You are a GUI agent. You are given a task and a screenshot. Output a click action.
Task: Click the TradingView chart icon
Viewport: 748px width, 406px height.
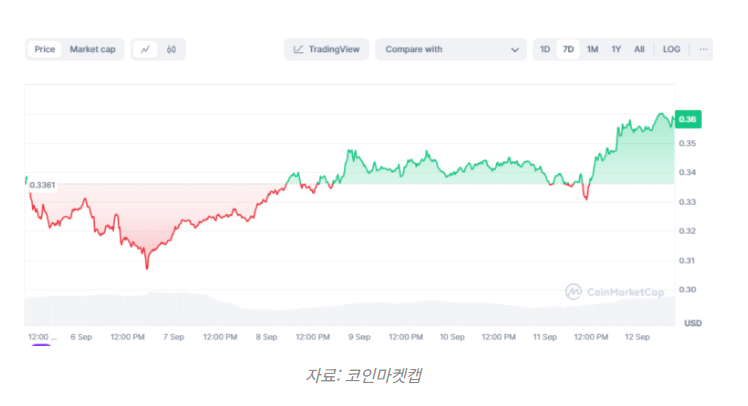tap(298, 49)
